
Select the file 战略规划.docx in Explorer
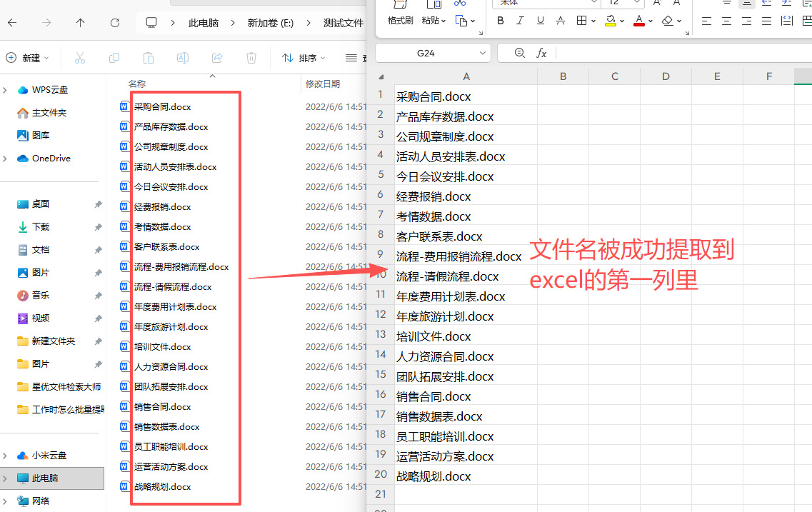click(162, 486)
